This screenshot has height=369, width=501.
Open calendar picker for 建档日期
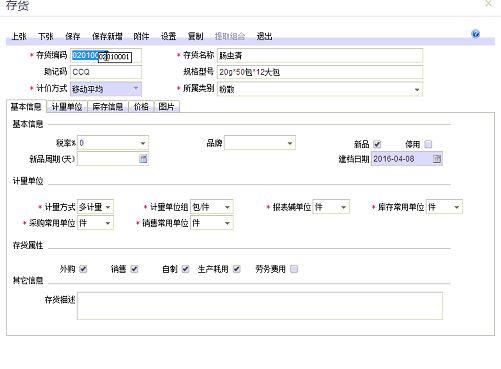[x=437, y=159]
